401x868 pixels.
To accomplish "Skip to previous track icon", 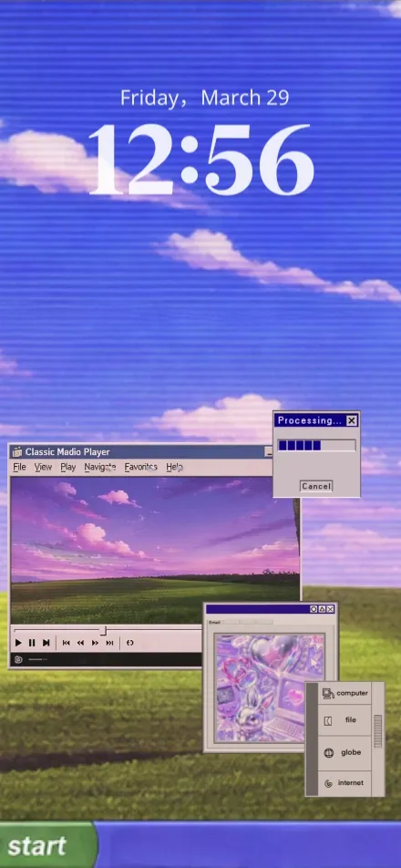I will 67,643.
